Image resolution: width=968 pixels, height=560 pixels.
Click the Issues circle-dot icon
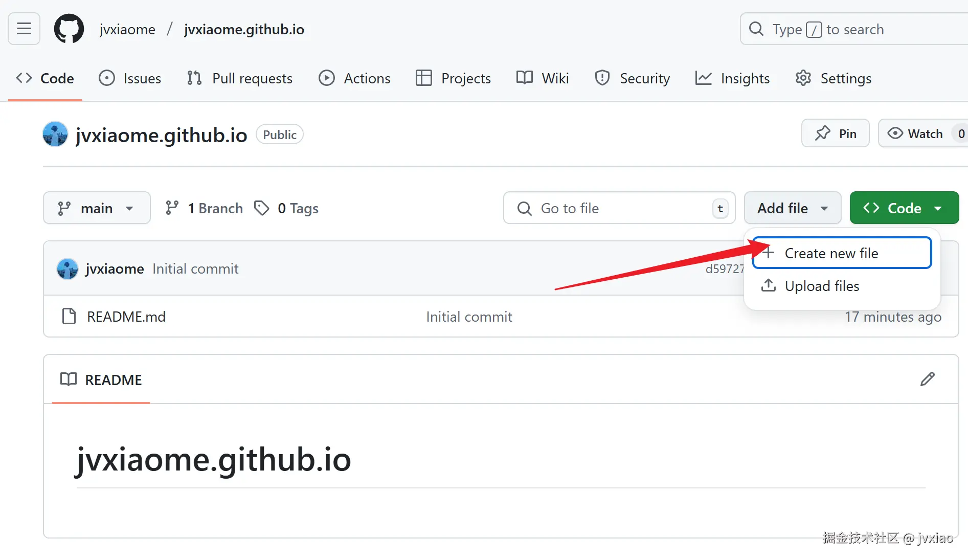click(x=107, y=78)
